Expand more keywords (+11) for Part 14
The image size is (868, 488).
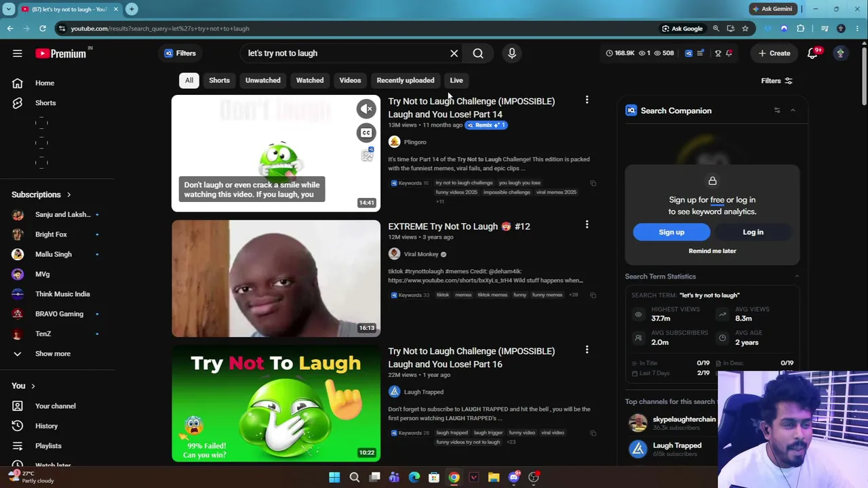click(440, 201)
